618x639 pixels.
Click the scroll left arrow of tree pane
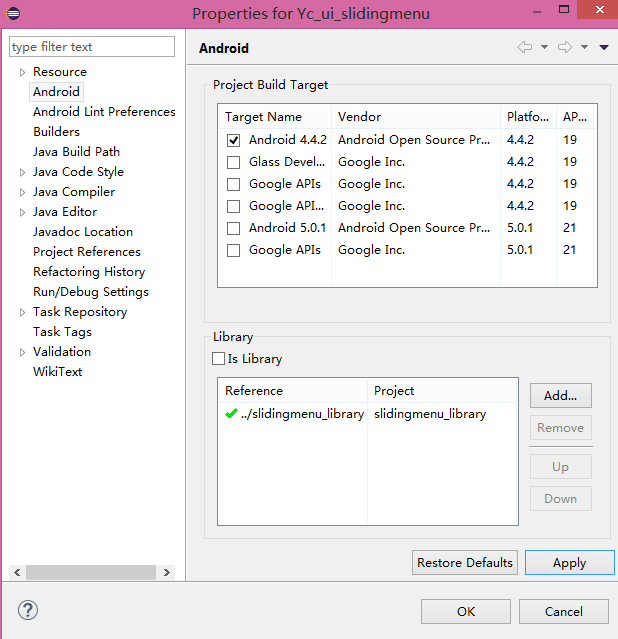click(x=17, y=572)
